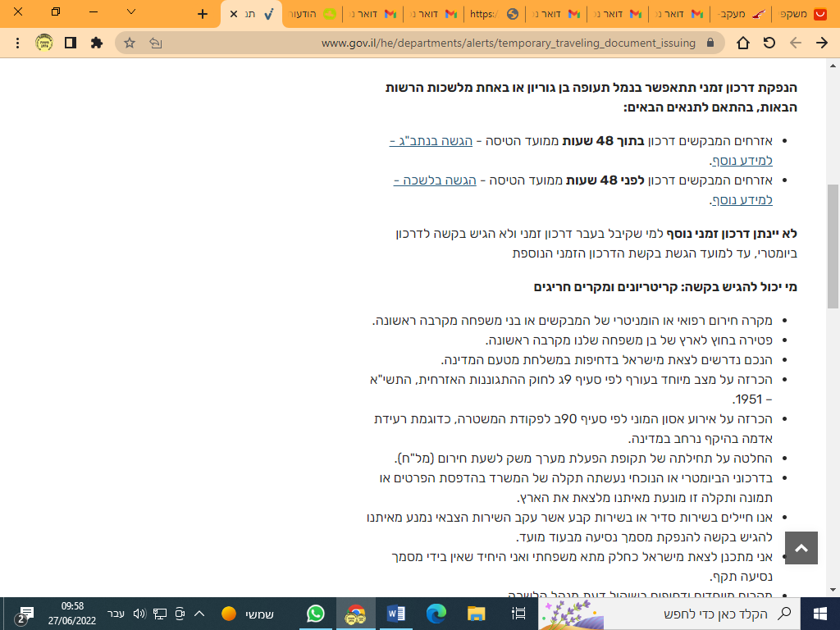
Task: Click the grayed left arrow
Action: 796,43
